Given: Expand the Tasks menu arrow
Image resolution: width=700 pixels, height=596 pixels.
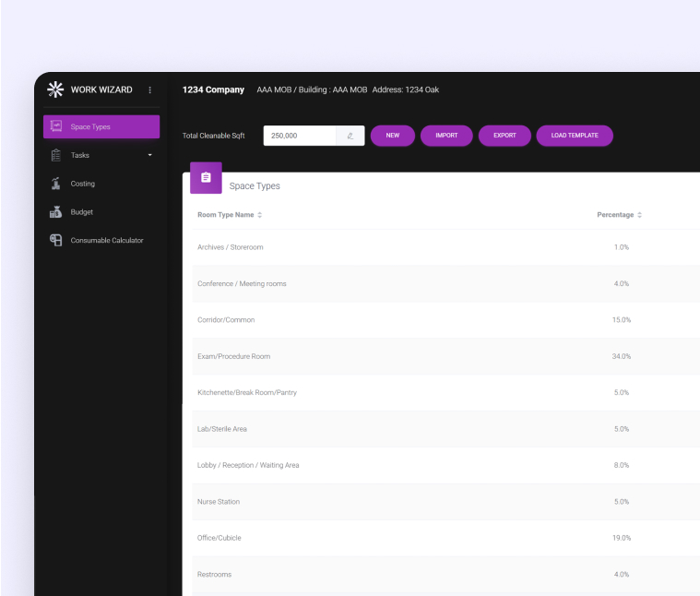Looking at the screenshot, I should [150, 155].
